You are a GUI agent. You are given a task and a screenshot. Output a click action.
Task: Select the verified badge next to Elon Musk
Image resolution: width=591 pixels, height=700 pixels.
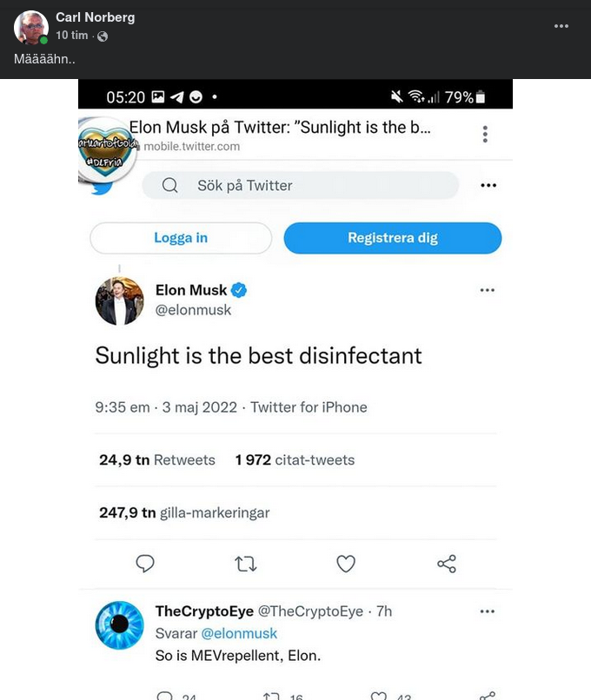click(239, 290)
